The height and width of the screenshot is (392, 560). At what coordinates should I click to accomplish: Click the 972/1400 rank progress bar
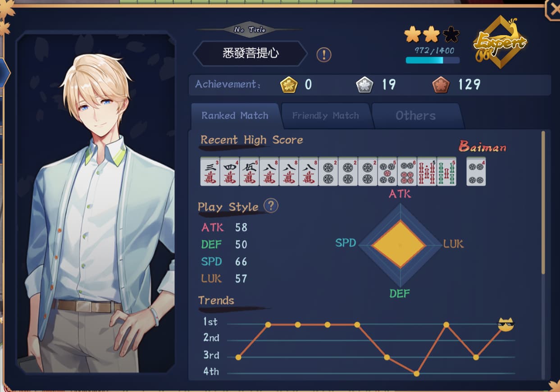pyautogui.click(x=433, y=60)
